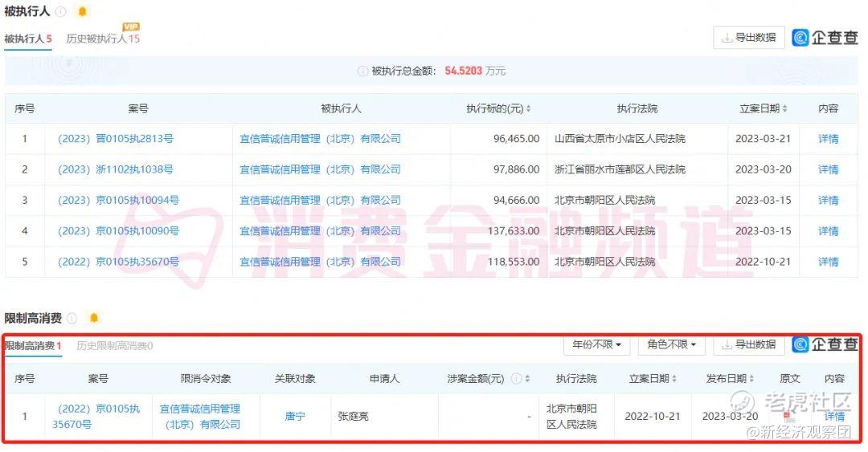Click the 限消令对象 column header

tap(206, 379)
